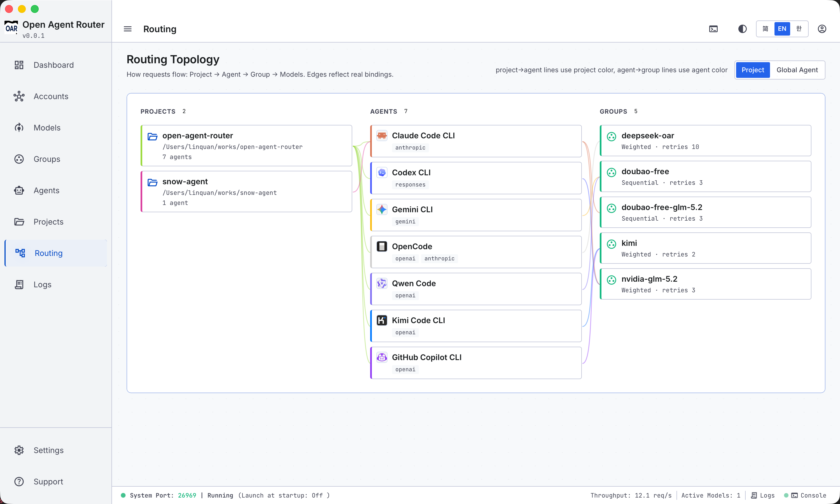Click the Qwen Code agent icon
Screen dimensions: 840x504
382,284
